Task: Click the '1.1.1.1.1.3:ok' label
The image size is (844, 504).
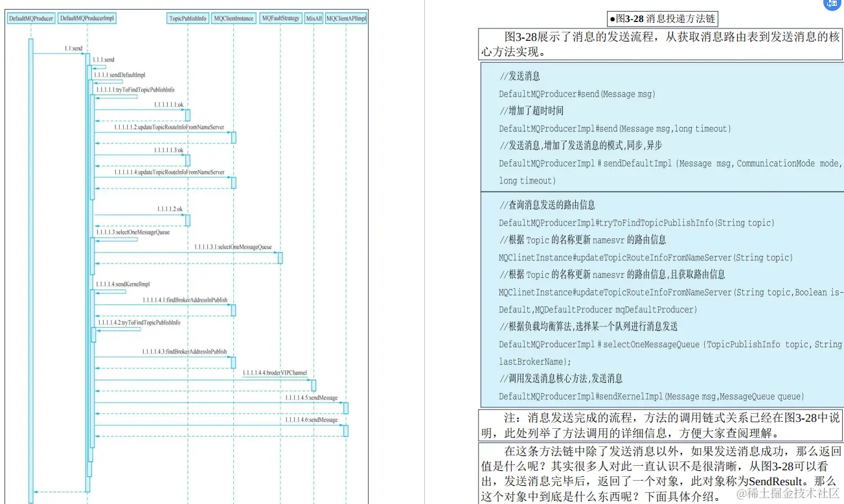Action: (x=168, y=150)
